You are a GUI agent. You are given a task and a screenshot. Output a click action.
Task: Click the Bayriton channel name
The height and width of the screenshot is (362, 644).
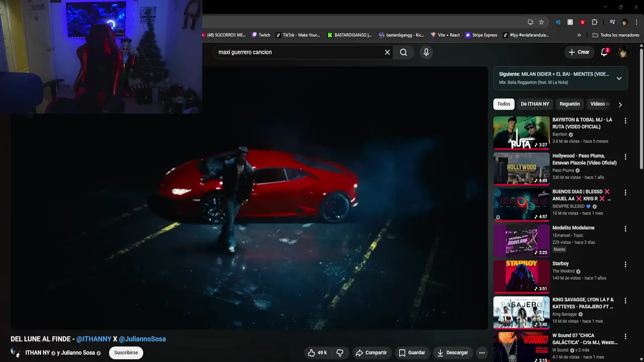point(559,134)
